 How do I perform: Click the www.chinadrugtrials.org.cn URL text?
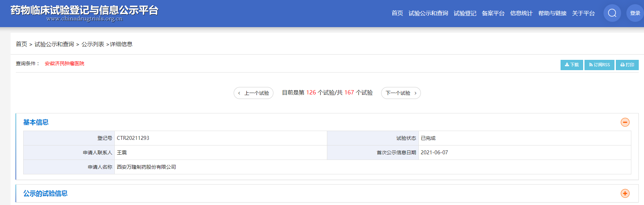click(84, 19)
